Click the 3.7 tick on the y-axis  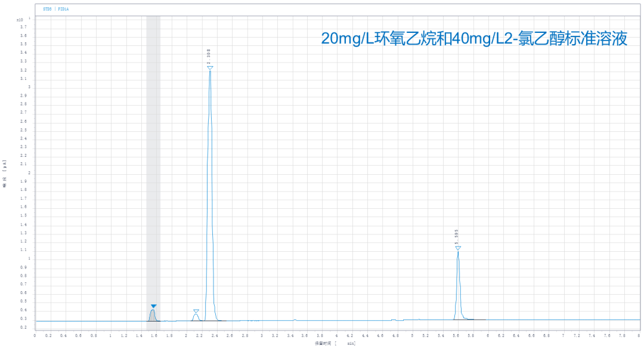23,27
